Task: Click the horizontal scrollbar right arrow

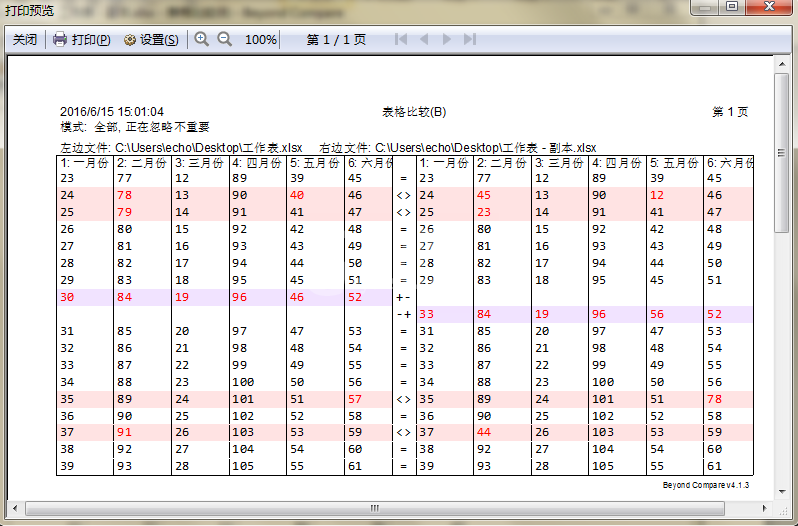Action: pos(764,508)
